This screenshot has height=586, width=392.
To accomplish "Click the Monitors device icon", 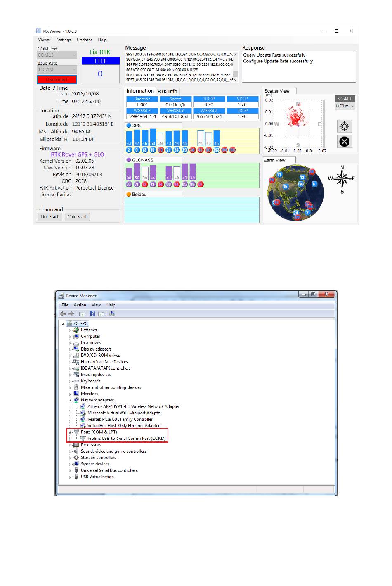I will 76,394.
